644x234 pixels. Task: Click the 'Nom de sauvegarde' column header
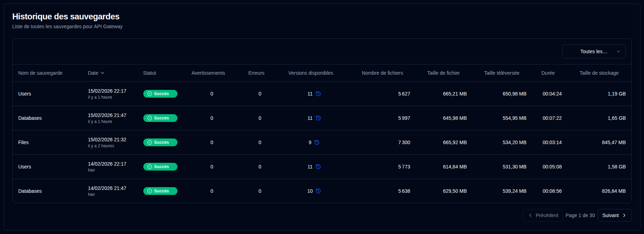pyautogui.click(x=40, y=73)
